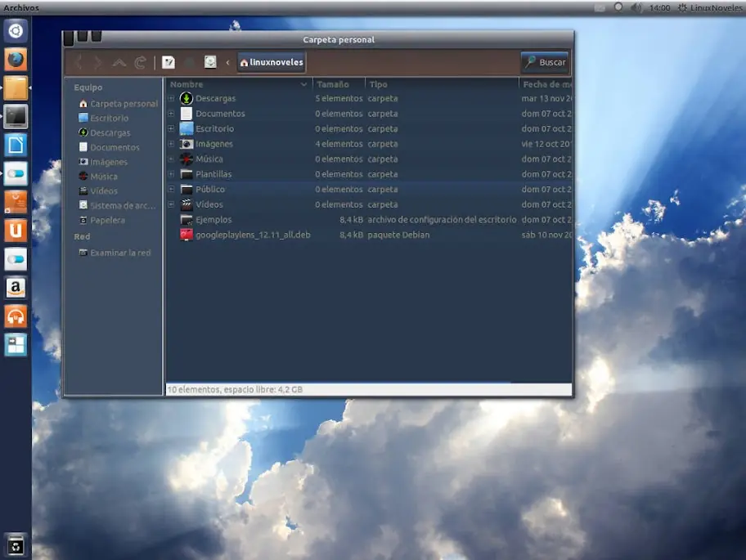The image size is (746, 560).
Task: Sort by the Fecha de modificación column
Action: click(x=546, y=84)
